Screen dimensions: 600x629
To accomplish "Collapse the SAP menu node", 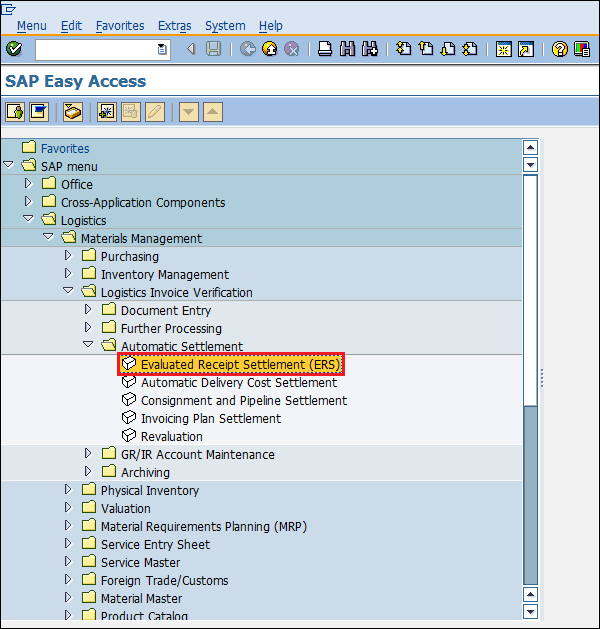I will (8, 164).
